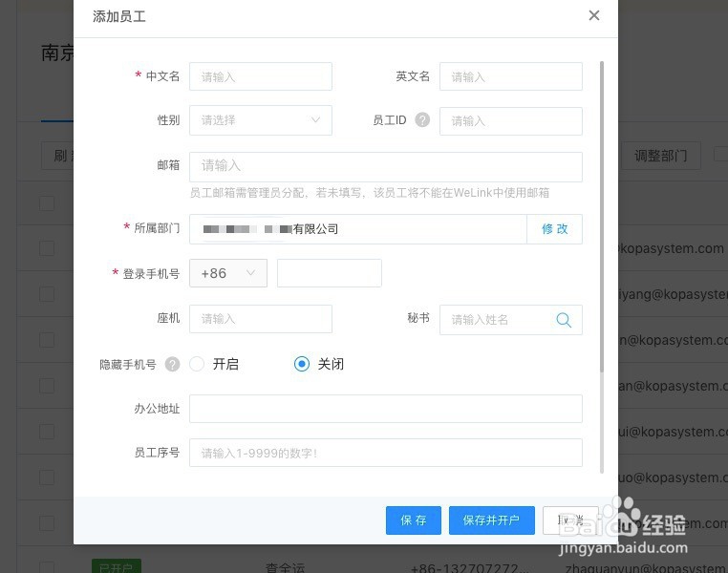Click the 保存 button

click(414, 520)
